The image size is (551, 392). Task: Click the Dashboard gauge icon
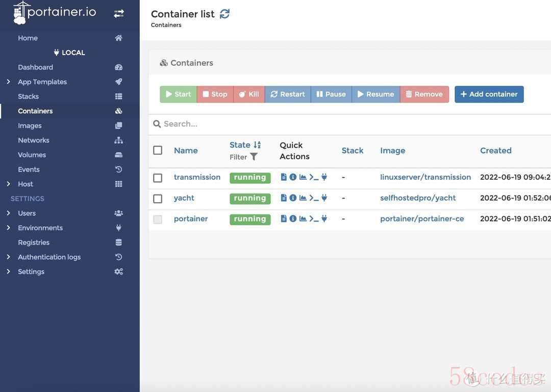point(119,67)
